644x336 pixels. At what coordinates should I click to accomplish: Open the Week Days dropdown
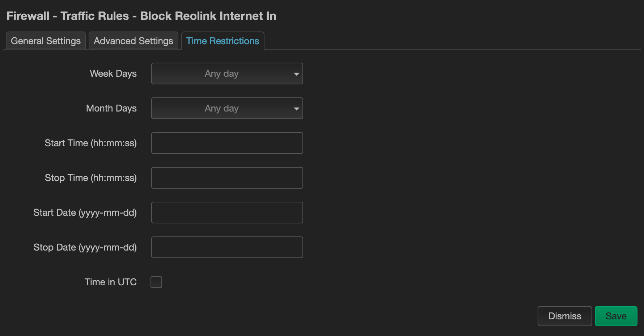tap(221, 73)
